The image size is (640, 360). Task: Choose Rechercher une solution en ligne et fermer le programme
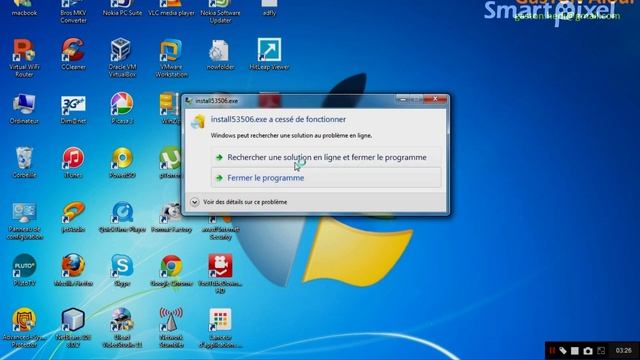pos(326,157)
